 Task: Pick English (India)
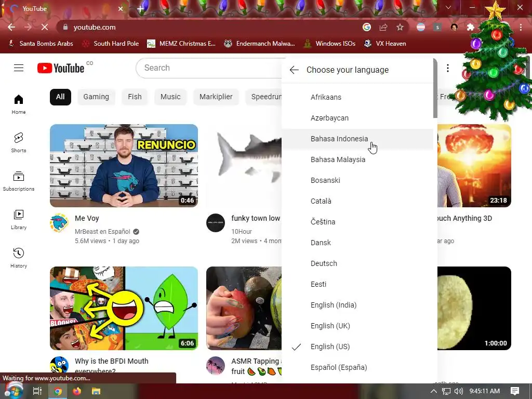[x=357, y=305]
